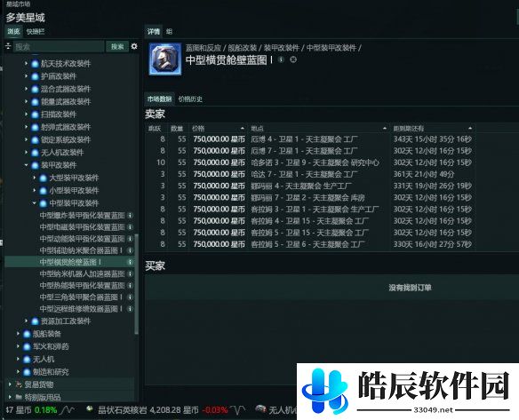Click the green 0.18% ticker trend graph
The height and width of the screenshot is (420, 519).
(x=68, y=410)
